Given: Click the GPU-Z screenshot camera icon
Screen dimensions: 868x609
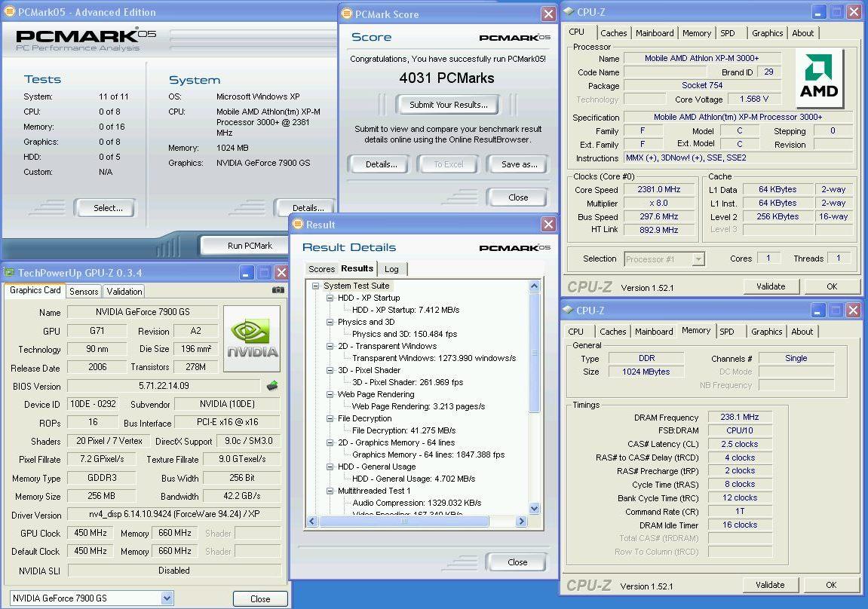Looking at the screenshot, I should (x=278, y=290).
